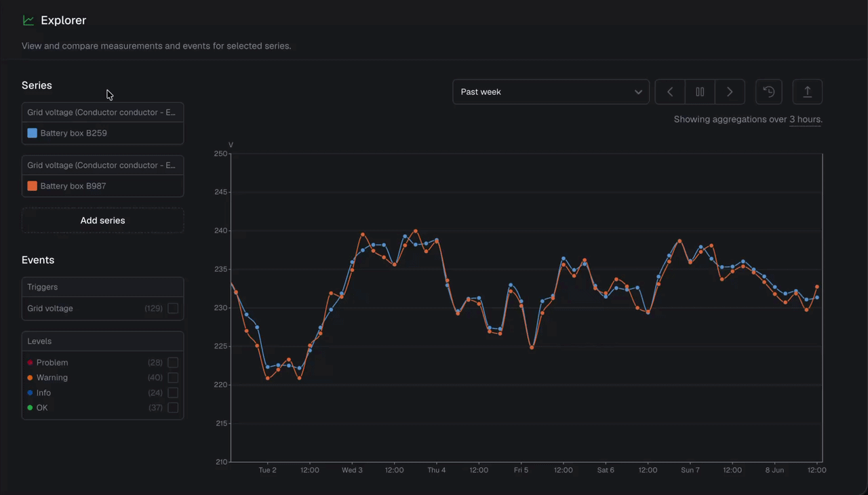Click the (28) count next to Problem
868x495 pixels.
click(155, 363)
